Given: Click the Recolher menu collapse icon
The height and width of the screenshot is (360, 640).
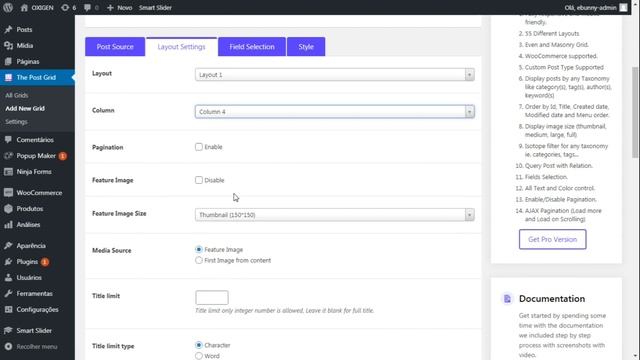Looking at the screenshot, I should pos(8,346).
